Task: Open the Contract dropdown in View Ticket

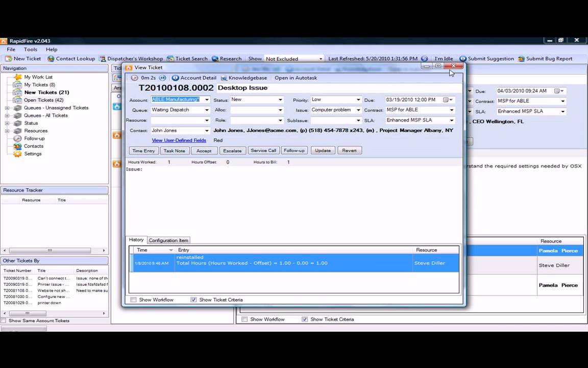Action: 452,110
